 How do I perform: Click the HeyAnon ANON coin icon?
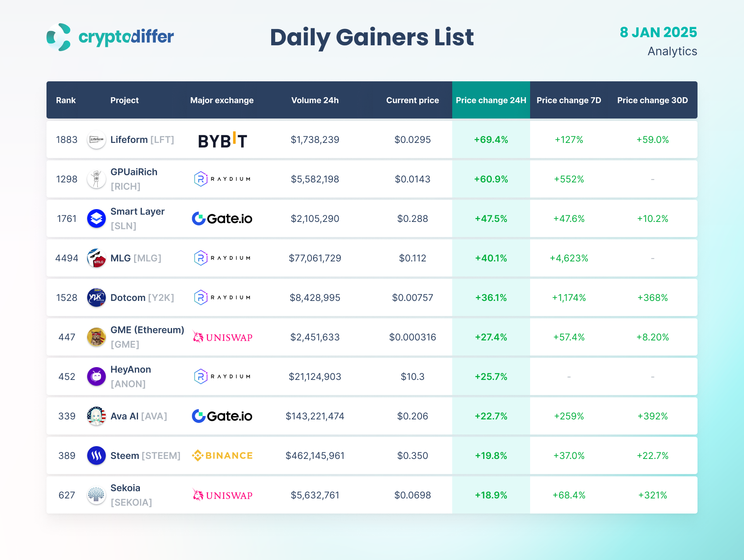tap(96, 376)
